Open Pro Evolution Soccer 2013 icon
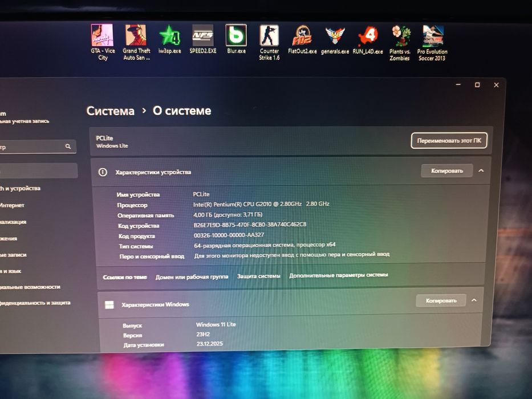 click(432, 43)
